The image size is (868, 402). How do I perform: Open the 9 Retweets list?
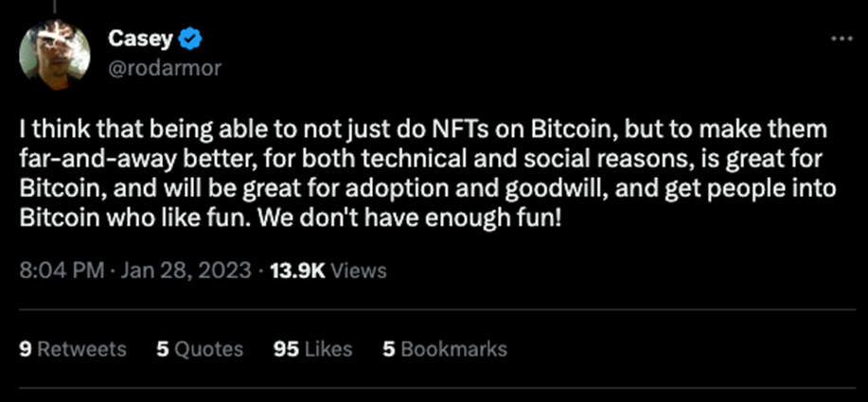tap(73, 348)
